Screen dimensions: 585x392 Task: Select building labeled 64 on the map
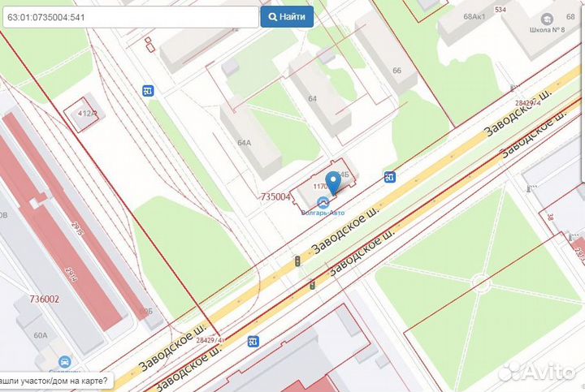313,99
